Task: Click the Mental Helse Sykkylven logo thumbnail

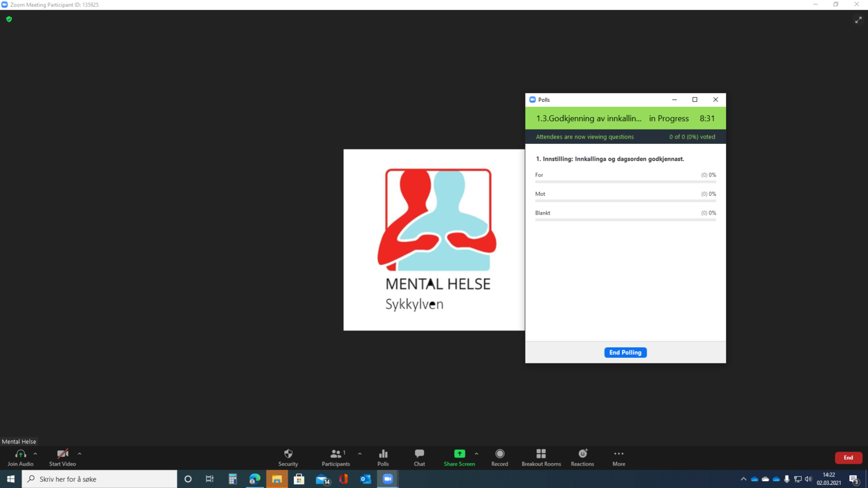Action: [x=434, y=240]
